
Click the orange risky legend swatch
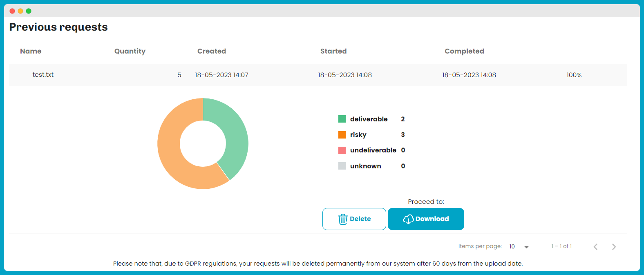click(342, 135)
